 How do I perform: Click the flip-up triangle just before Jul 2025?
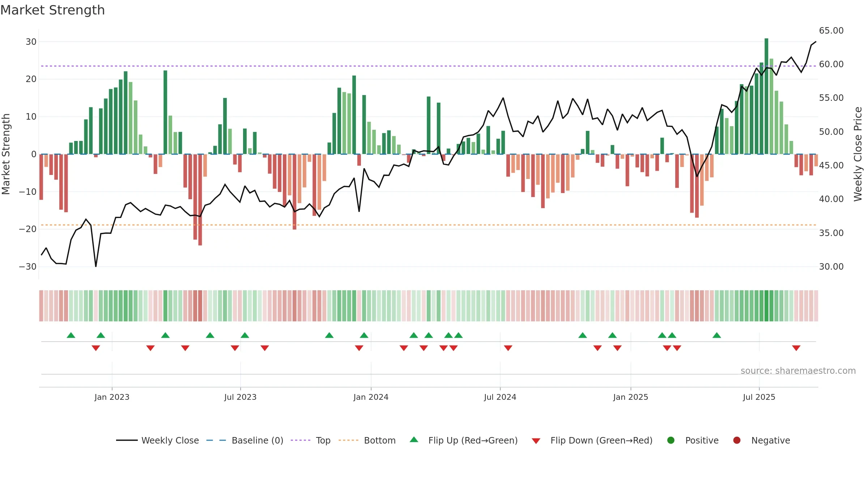click(x=717, y=335)
